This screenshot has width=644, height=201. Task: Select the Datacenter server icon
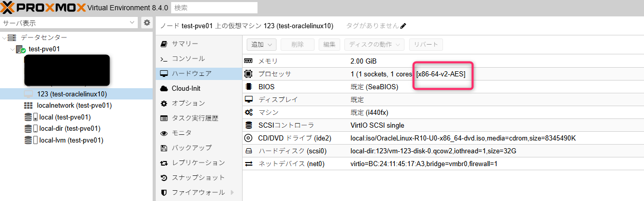coord(12,38)
